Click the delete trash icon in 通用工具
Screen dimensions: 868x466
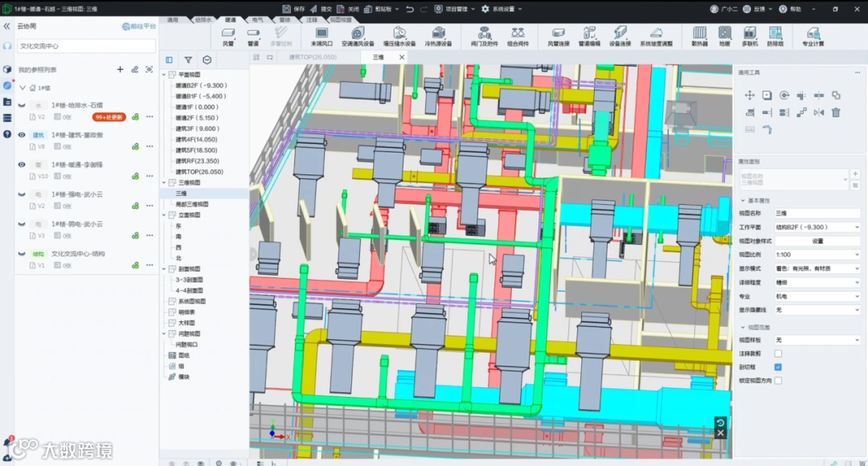pyautogui.click(x=836, y=112)
